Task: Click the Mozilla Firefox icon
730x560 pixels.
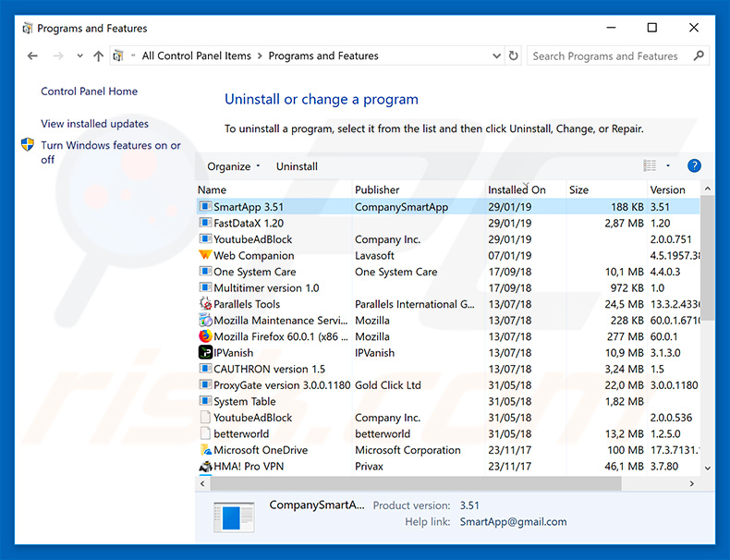Action: click(x=205, y=336)
